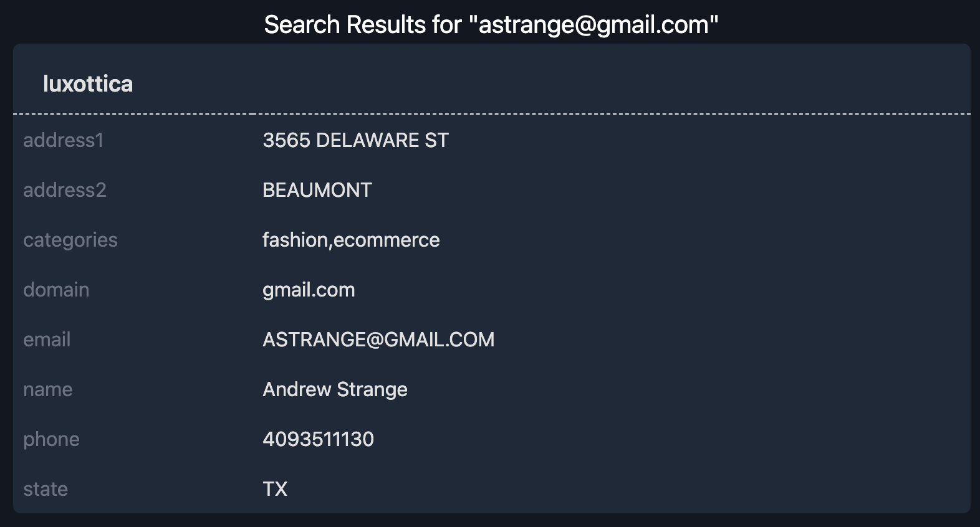Click the dashed divider below luxottica

(491, 114)
